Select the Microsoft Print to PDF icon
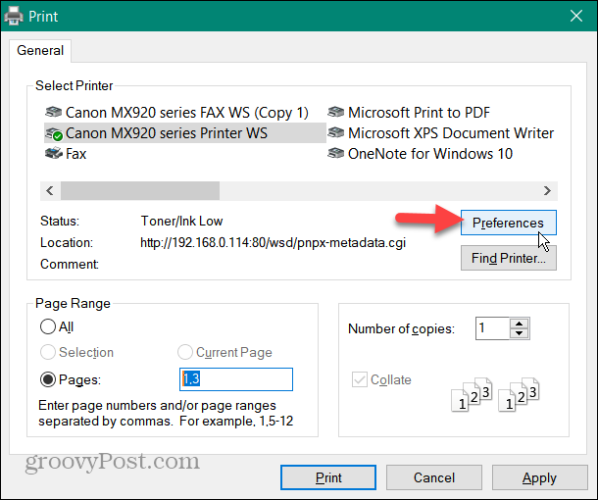The image size is (598, 500). coord(336,112)
